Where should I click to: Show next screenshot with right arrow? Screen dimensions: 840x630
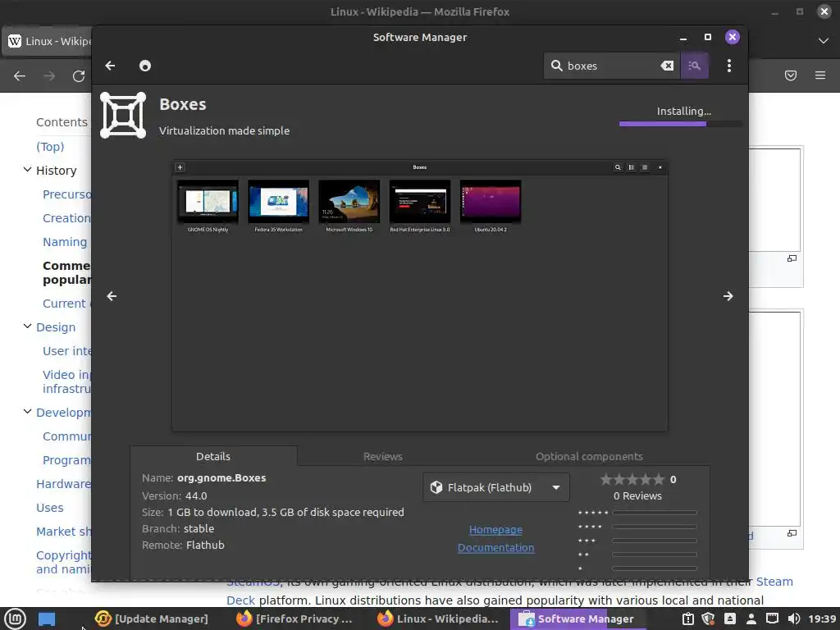728,295
